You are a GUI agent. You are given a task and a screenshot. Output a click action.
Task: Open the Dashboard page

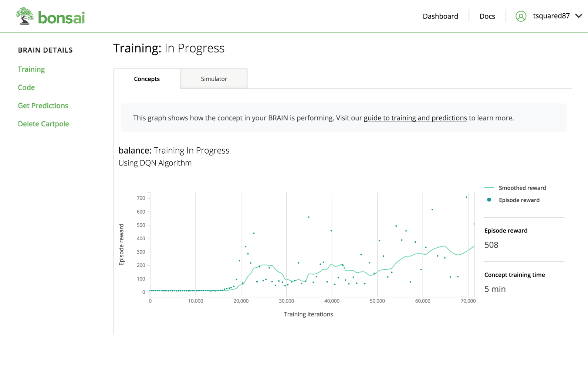pyautogui.click(x=440, y=16)
